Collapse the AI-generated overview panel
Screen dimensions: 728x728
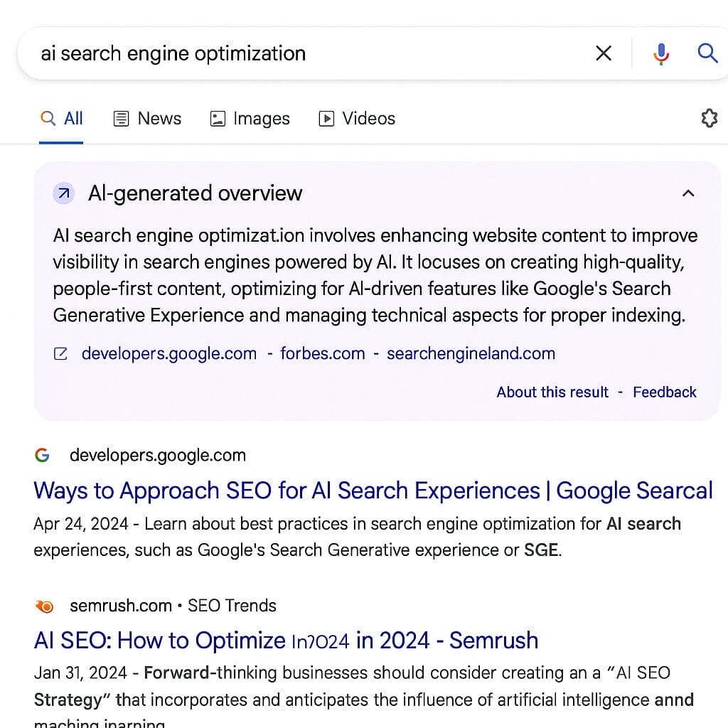click(687, 193)
